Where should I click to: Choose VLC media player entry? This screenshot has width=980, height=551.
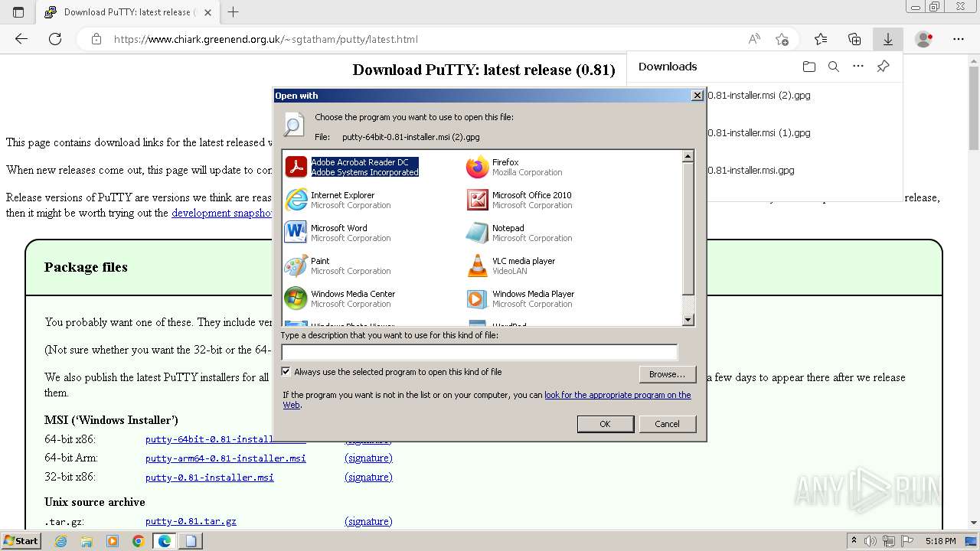pos(511,266)
